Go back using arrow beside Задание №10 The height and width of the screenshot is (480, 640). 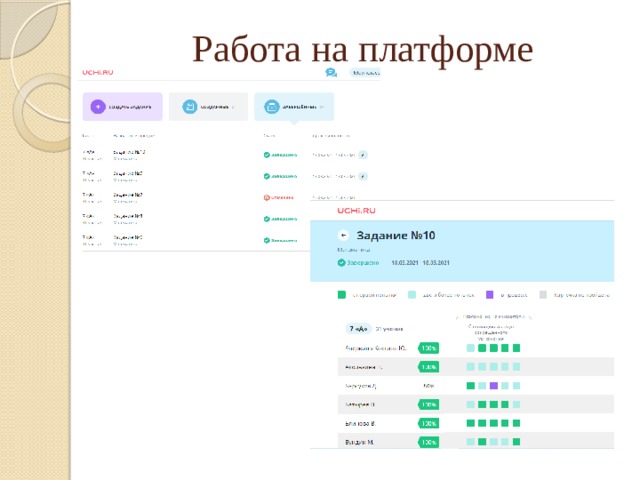pos(344,236)
